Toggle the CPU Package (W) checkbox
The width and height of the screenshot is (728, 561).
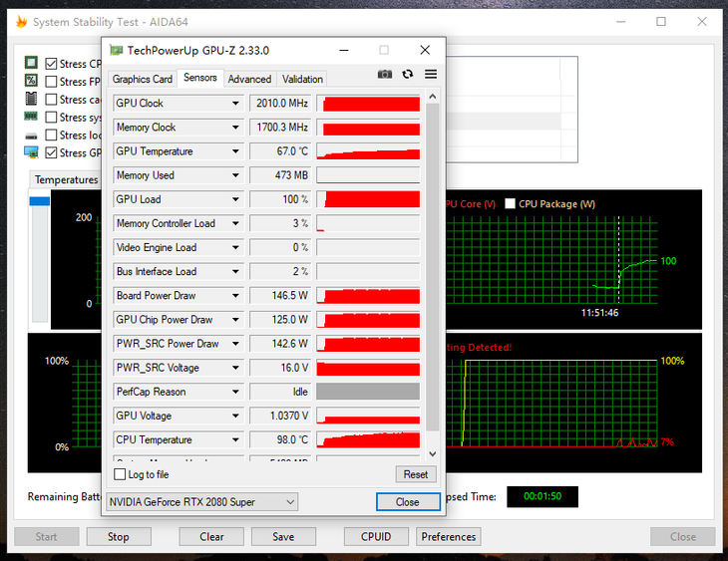pos(511,204)
